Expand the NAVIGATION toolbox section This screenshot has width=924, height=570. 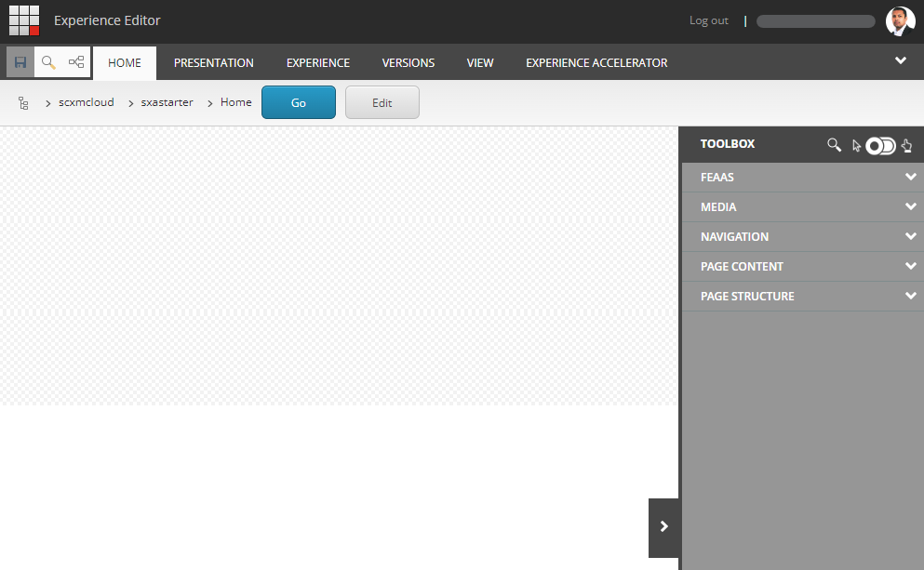click(803, 237)
